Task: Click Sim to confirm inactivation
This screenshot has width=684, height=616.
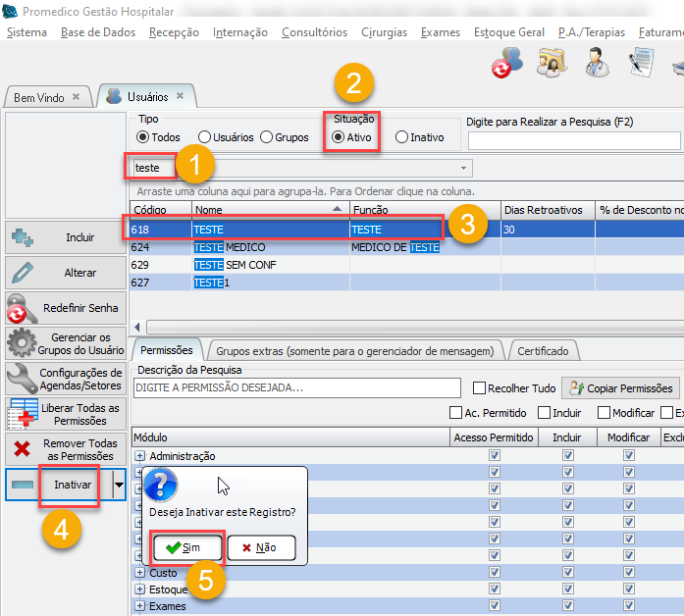Action: coord(186,547)
